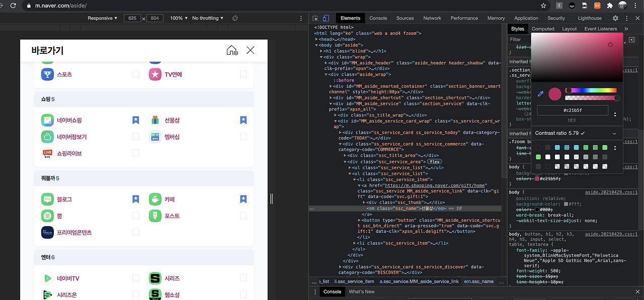Image resolution: width=644 pixels, height=300 pixels.
Task: Switch to the Console tab
Action: click(378, 18)
